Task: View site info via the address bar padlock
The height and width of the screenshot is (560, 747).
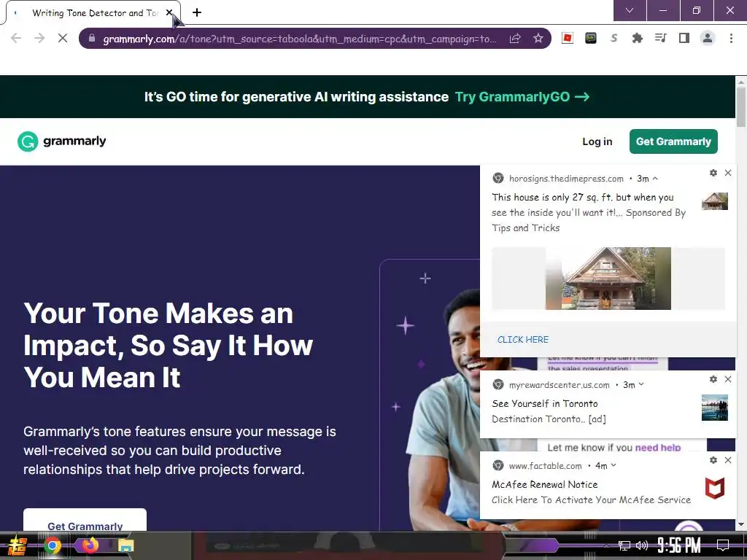Action: [x=92, y=38]
